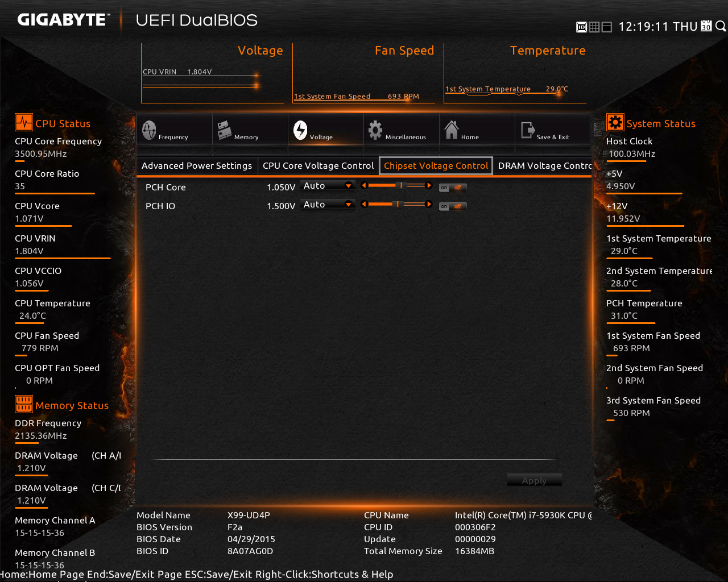Toggle the PCH IO on/off switch
Screen dimensions: 728x582
point(453,206)
